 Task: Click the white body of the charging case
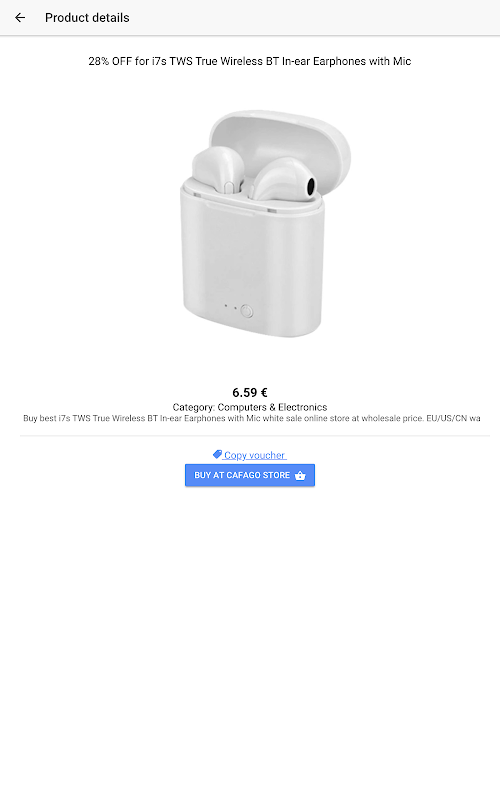pos(253,260)
